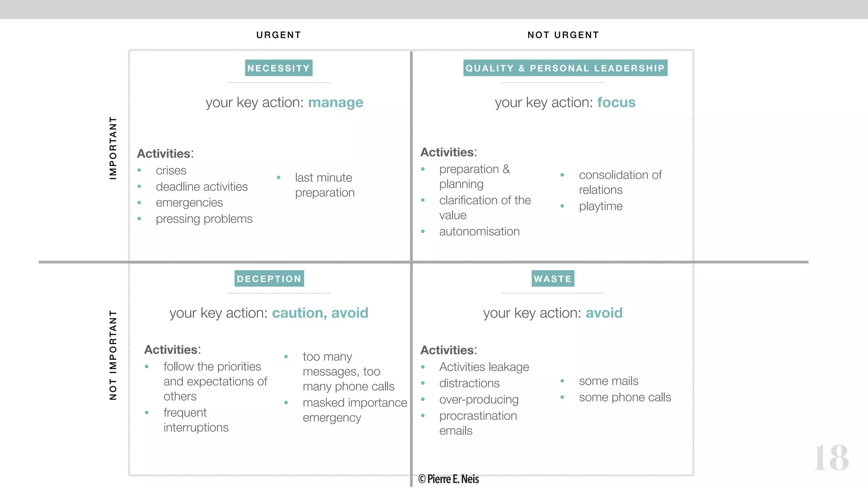Click the teal word "manage"
This screenshot has height=488, width=868.
(x=335, y=103)
